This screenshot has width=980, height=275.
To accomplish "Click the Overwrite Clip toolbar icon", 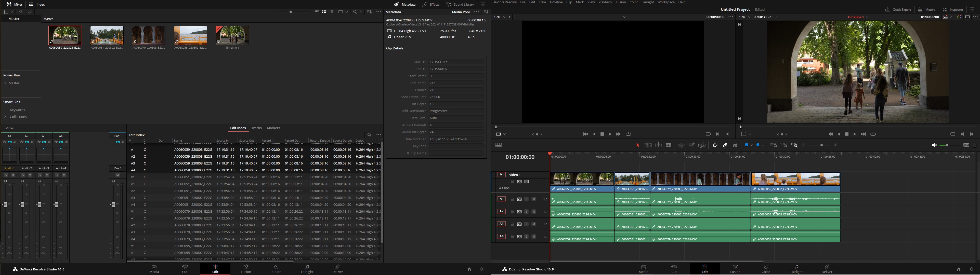I will (x=692, y=145).
